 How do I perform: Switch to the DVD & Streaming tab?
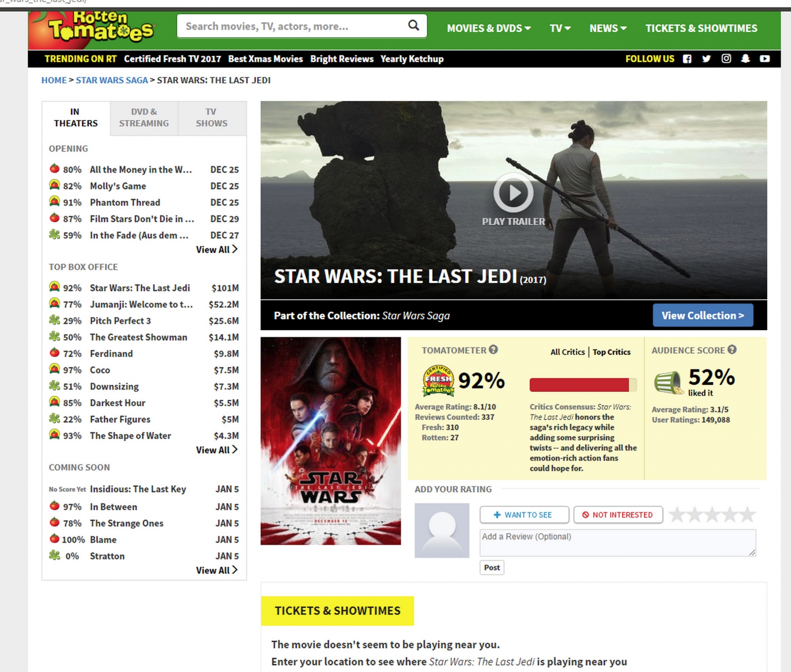tap(144, 118)
